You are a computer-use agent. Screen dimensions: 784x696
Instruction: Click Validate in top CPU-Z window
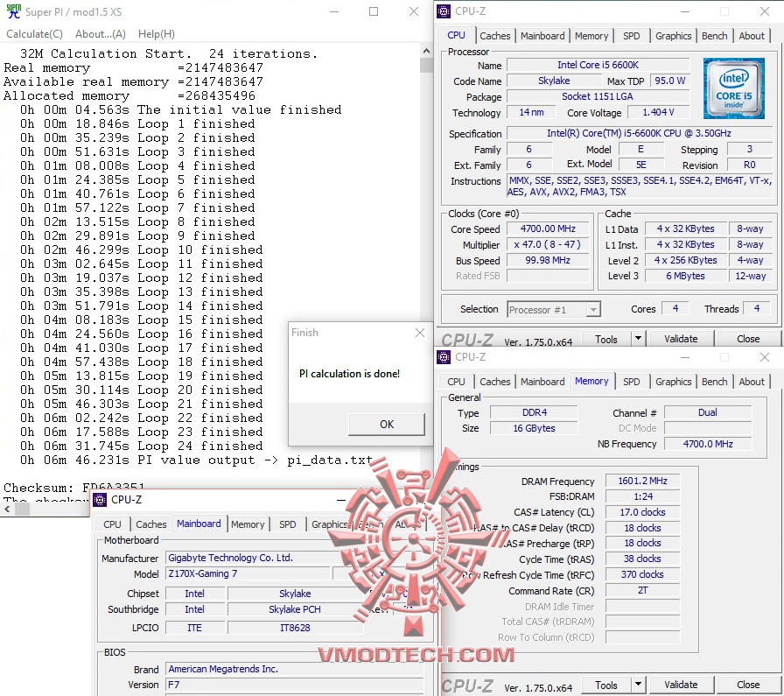click(681, 339)
